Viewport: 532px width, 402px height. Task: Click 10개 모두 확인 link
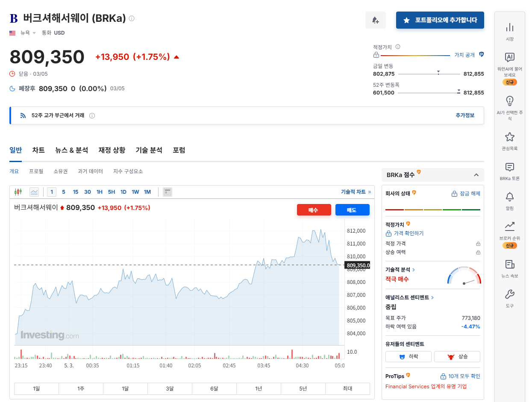point(460,376)
